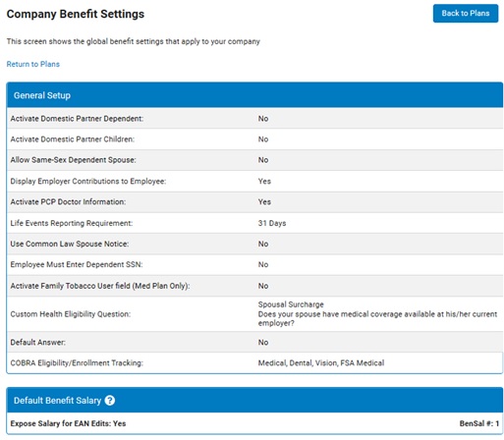
Task: Click the COBRA tracking Medical, Dental, Vision value
Action: tap(321, 363)
